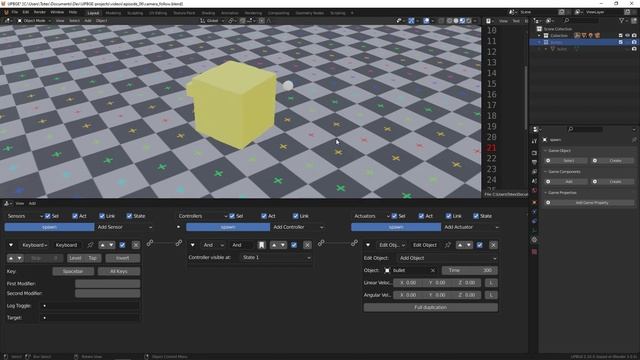Toggle the Edit Object actuator active checkbox
This screenshot has height=360, width=640.
click(x=480, y=245)
